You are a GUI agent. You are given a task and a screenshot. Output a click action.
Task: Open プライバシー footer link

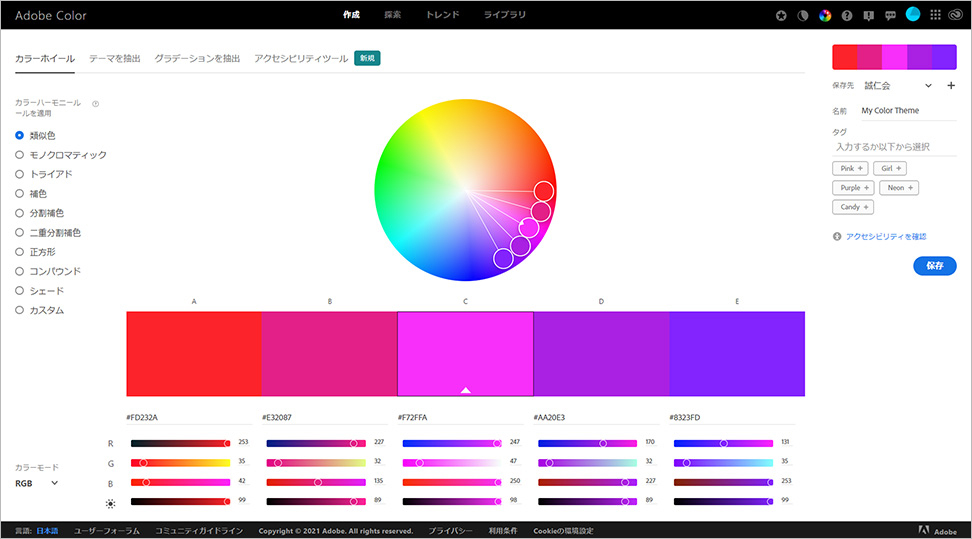click(451, 531)
